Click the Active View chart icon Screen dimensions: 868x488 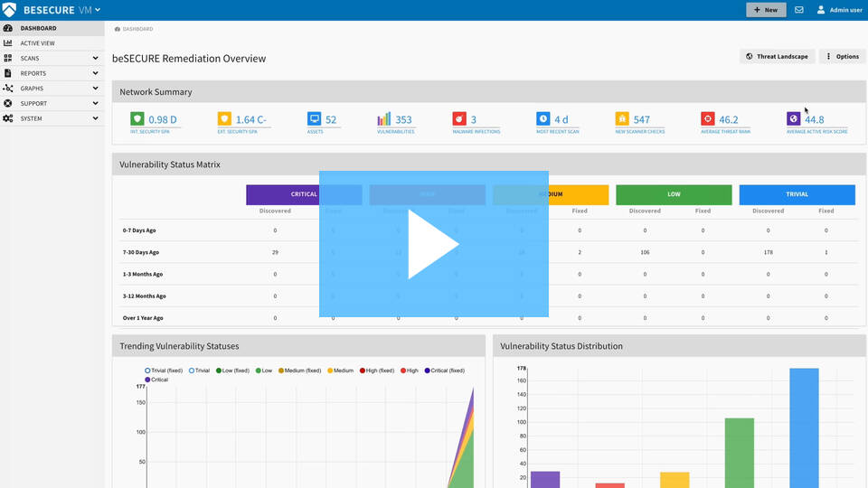tap(8, 43)
